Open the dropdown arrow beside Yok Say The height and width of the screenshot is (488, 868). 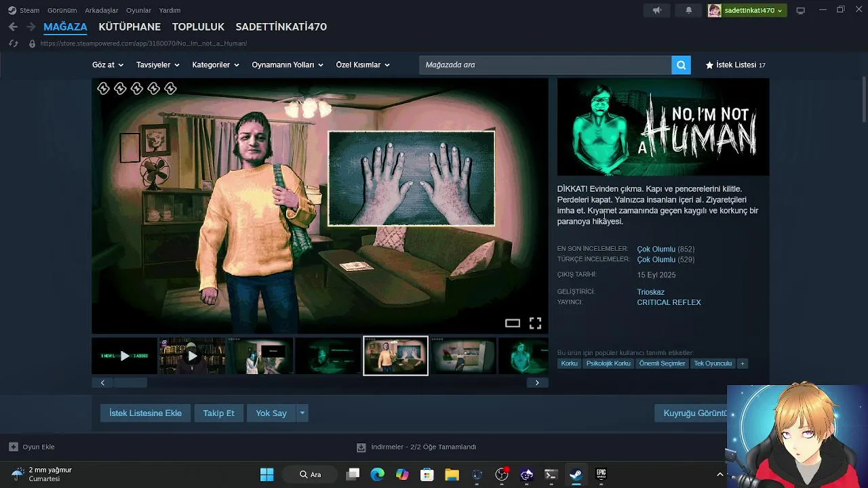click(302, 413)
